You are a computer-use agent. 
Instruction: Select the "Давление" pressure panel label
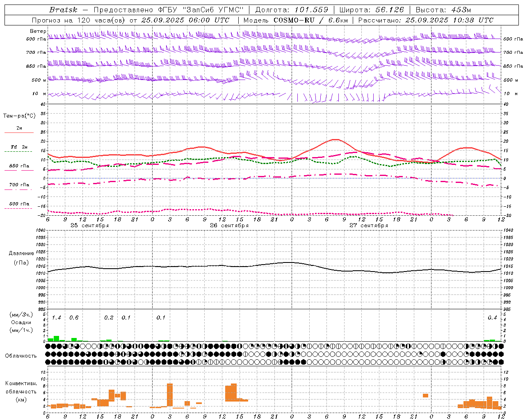(x=21, y=253)
